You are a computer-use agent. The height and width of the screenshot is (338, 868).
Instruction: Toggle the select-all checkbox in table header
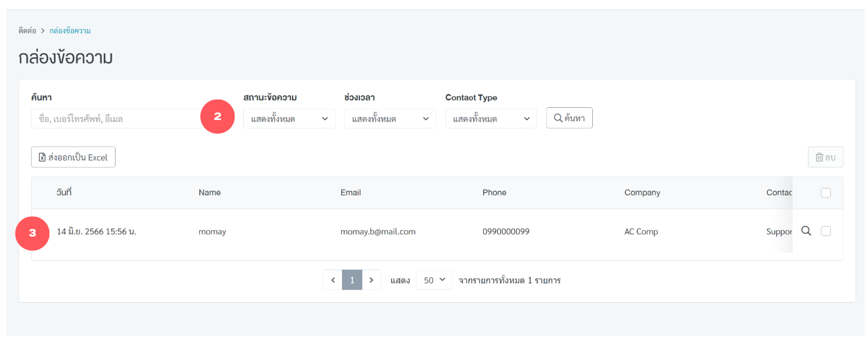(826, 192)
